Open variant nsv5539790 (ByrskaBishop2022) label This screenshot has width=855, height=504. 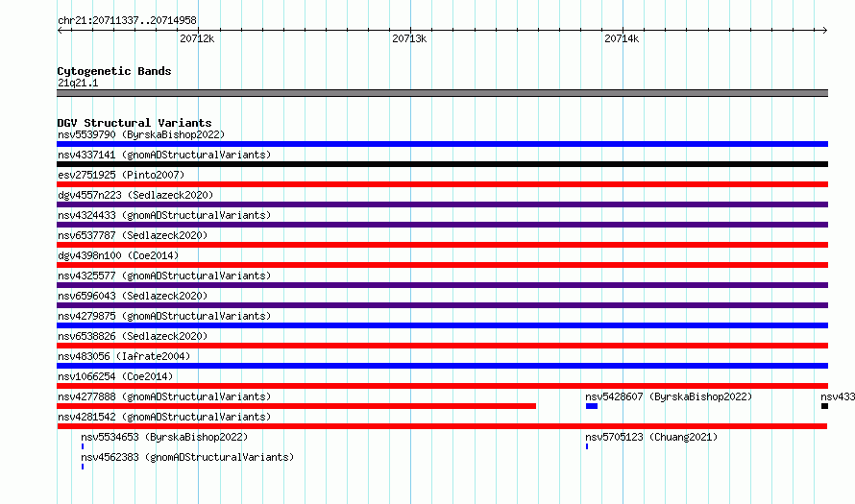141,134
